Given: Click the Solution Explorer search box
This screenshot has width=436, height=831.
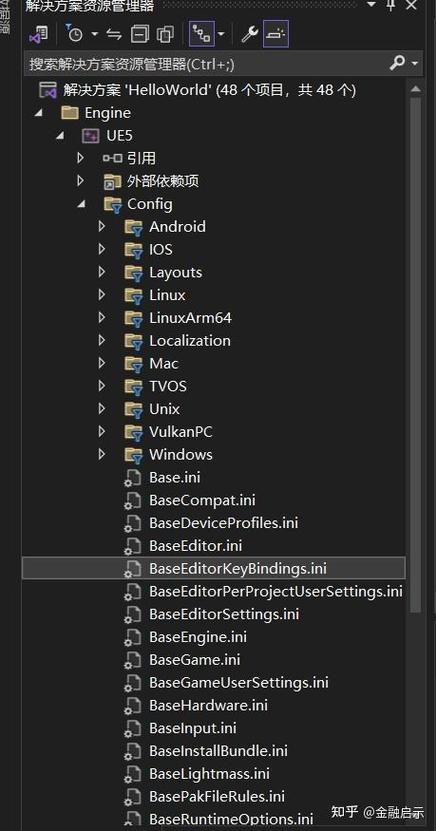Looking at the screenshot, I should point(223,64).
